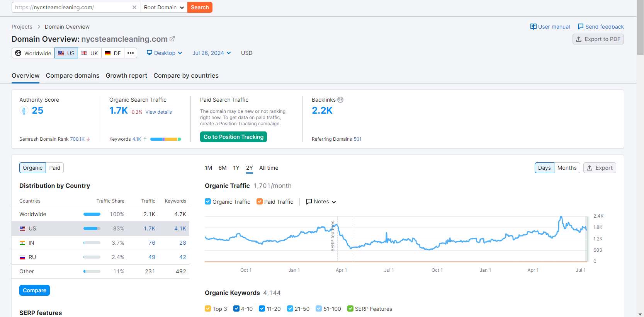Click the orange Search button

pos(200,7)
